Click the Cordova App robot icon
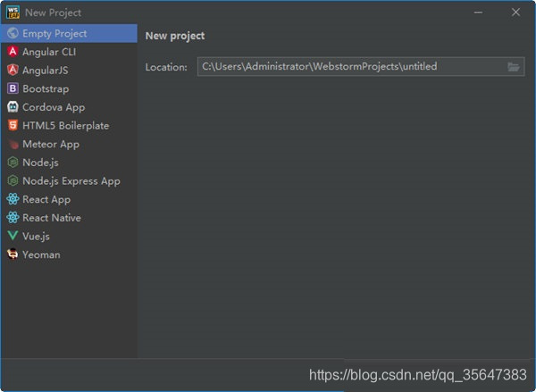The image size is (536, 392). tap(13, 107)
